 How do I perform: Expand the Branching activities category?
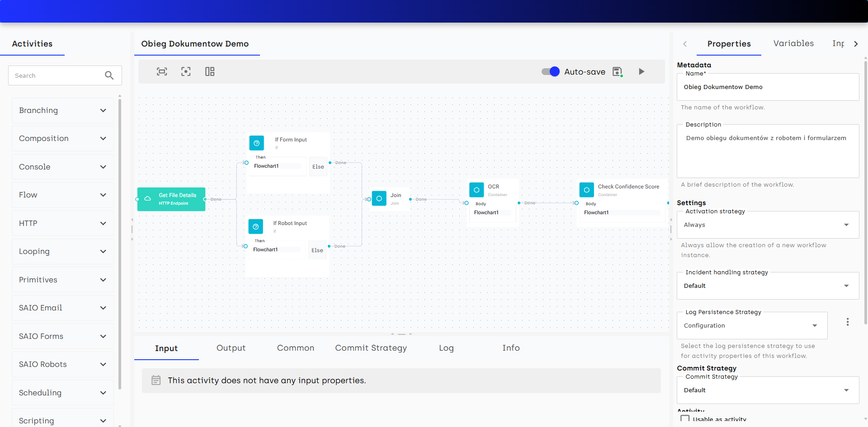(63, 110)
